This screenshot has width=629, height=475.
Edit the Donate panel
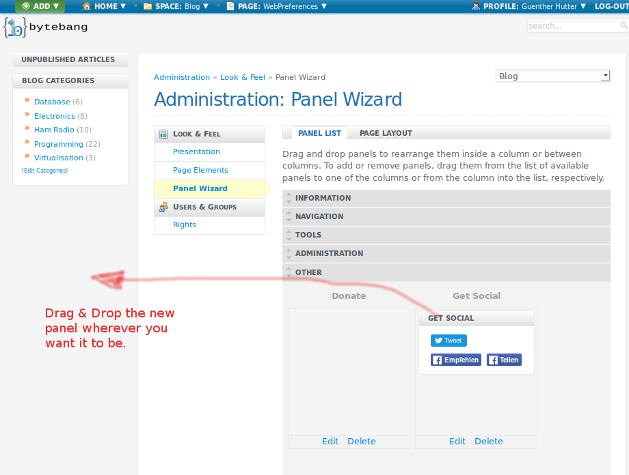330,441
